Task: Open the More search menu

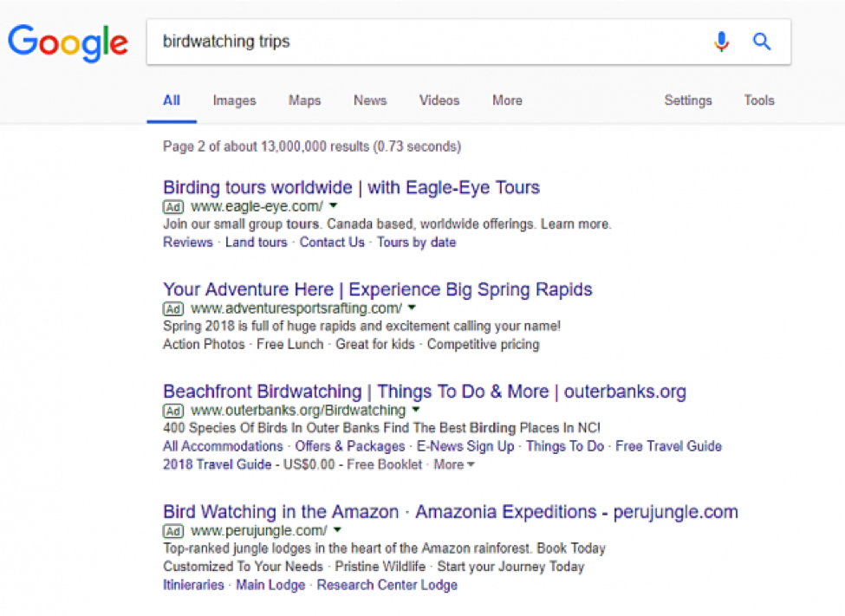Action: 507,101
